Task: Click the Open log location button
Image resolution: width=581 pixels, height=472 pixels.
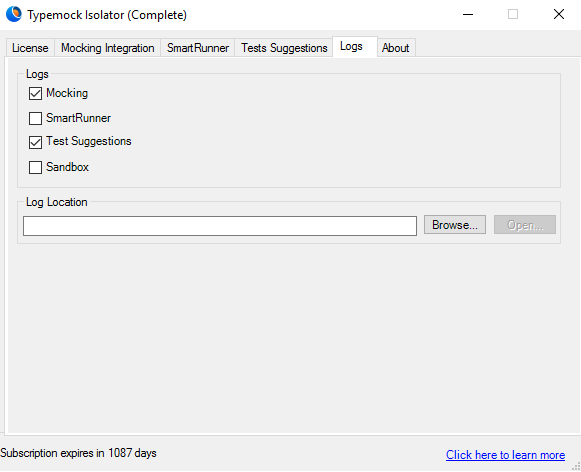Action: (525, 225)
